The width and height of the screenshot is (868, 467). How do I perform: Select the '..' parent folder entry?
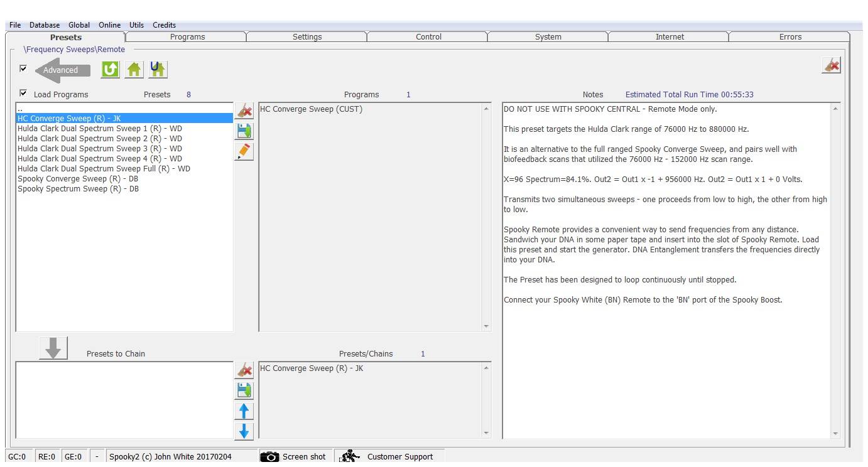[124, 109]
